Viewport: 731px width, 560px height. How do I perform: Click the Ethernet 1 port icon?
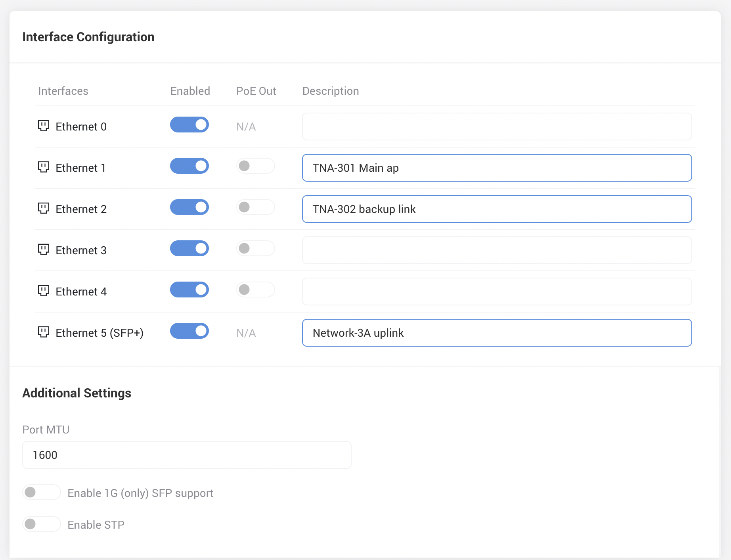click(44, 167)
